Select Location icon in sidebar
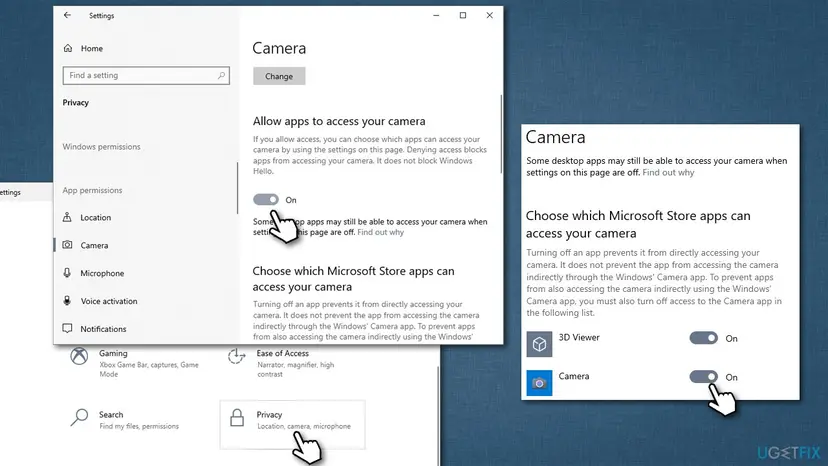The height and width of the screenshot is (466, 828). click(x=67, y=217)
